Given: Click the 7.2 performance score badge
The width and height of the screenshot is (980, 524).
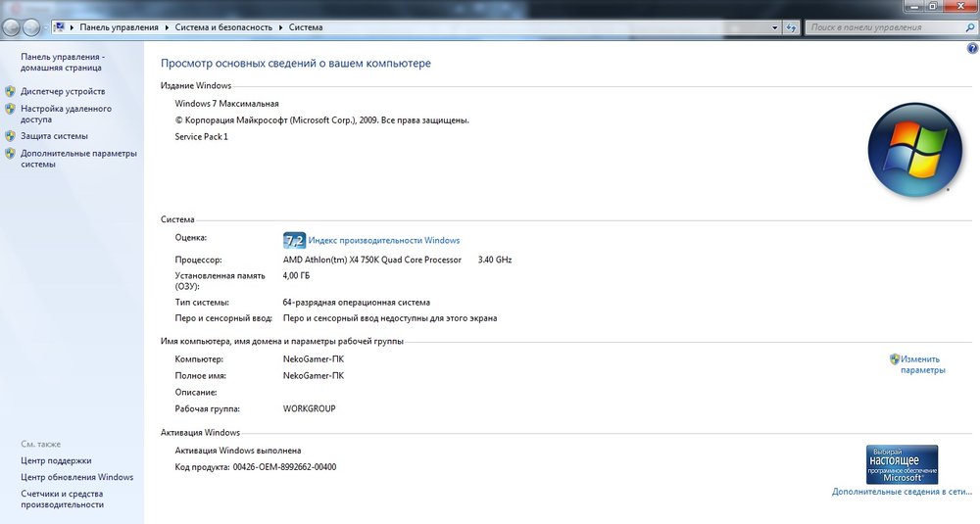Looking at the screenshot, I should point(294,240).
